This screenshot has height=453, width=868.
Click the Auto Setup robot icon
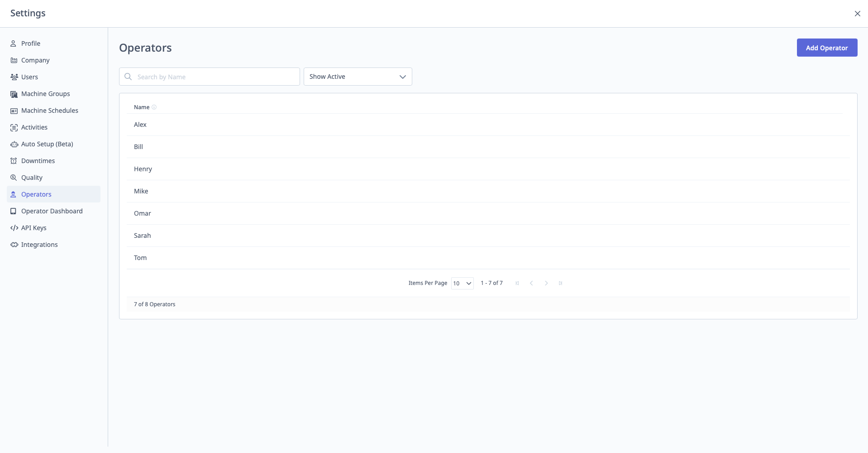14,144
